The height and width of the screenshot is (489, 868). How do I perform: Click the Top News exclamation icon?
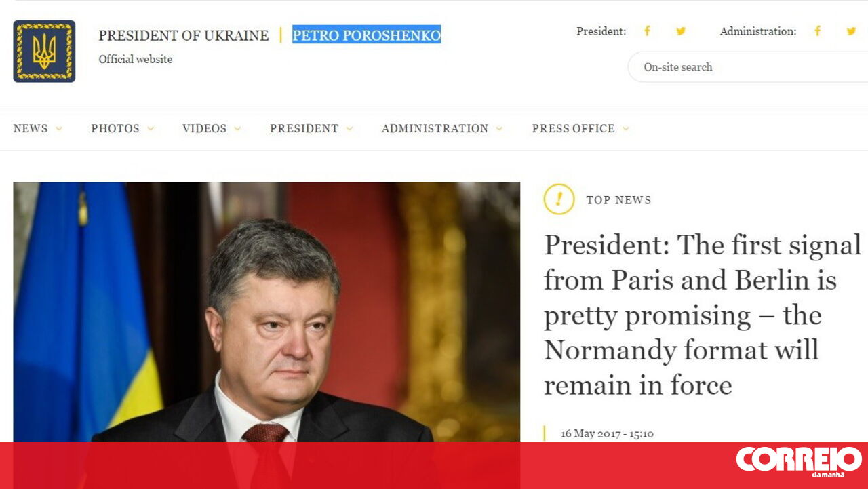click(x=559, y=199)
